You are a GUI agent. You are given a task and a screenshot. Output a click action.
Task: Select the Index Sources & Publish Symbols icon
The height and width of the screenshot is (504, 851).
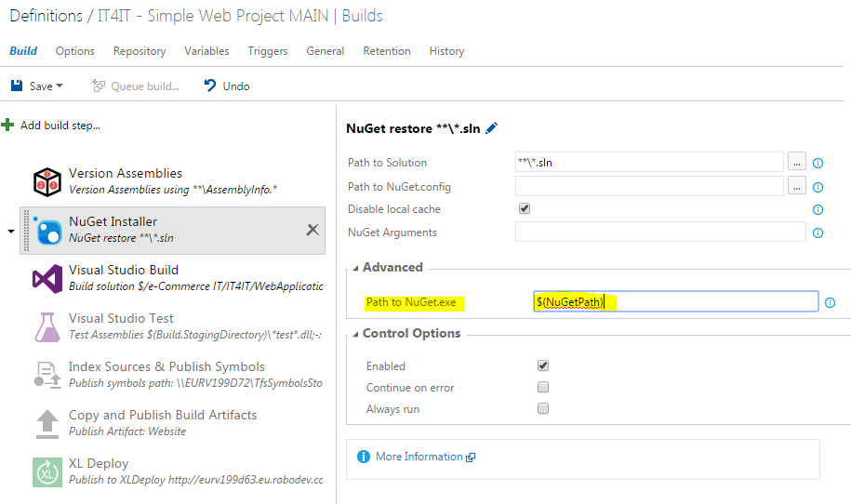[x=47, y=376]
